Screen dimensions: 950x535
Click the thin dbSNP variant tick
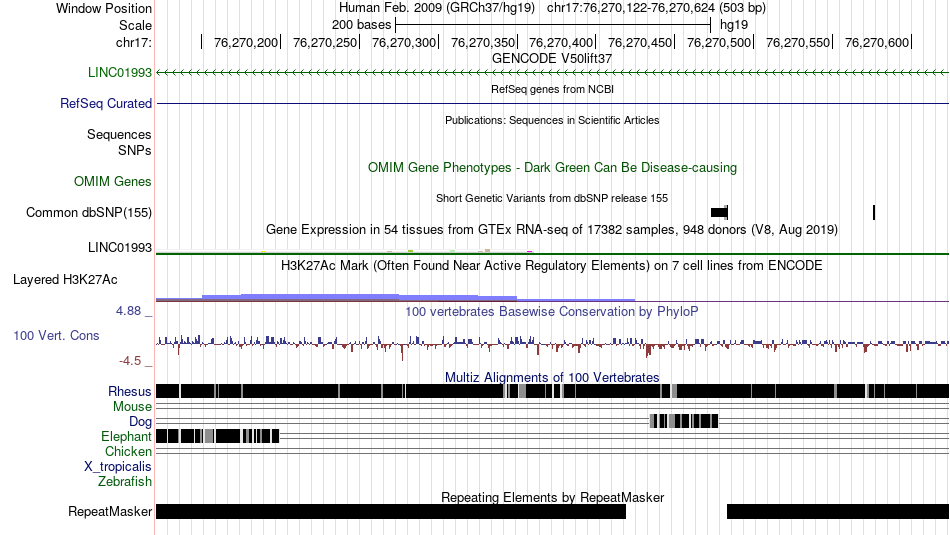[x=874, y=212]
